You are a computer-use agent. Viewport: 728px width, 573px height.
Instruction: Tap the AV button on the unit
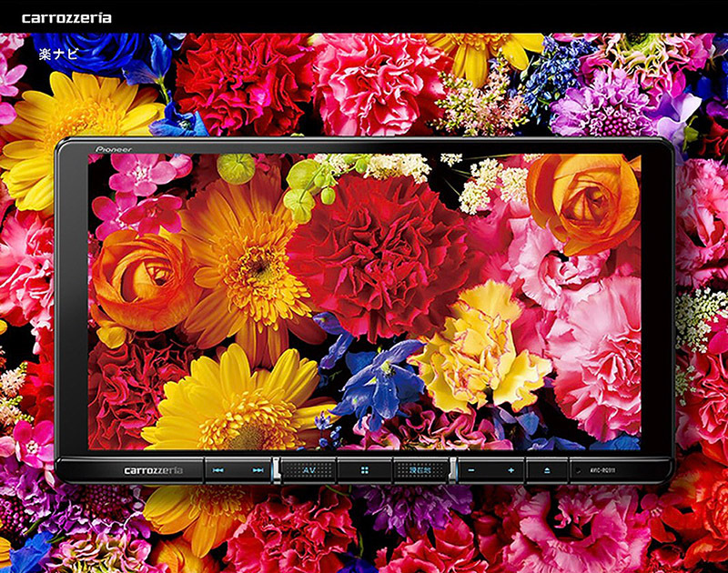pyautogui.click(x=308, y=470)
